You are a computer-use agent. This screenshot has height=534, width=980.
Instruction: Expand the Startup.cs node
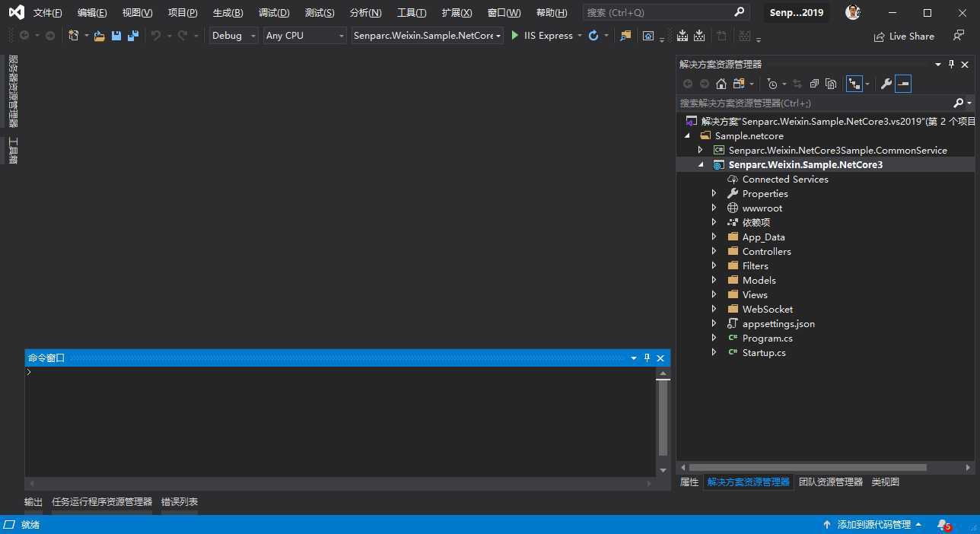coord(714,353)
